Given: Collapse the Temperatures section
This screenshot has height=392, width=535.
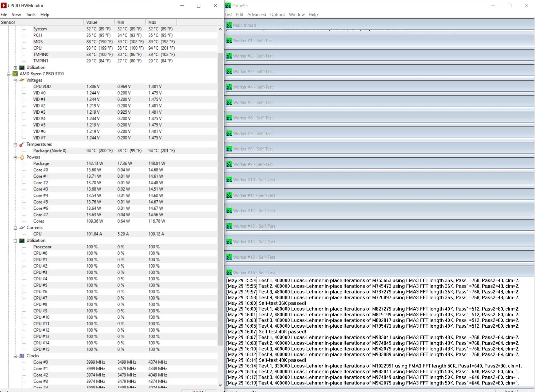Looking at the screenshot, I should click(15, 144).
